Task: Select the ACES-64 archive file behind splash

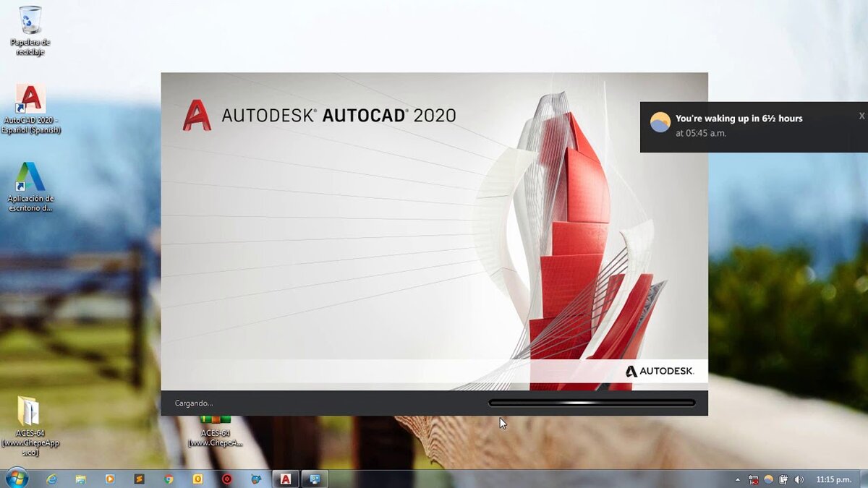Action: click(x=216, y=431)
